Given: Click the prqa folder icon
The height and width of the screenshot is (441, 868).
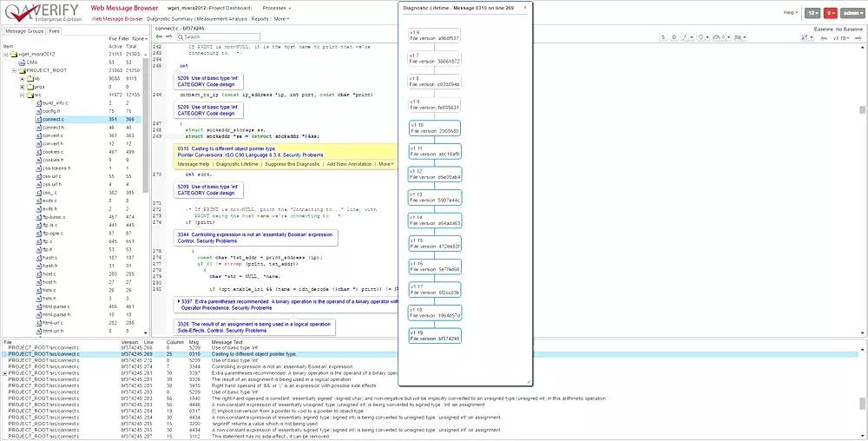Looking at the screenshot, I should (x=30, y=87).
